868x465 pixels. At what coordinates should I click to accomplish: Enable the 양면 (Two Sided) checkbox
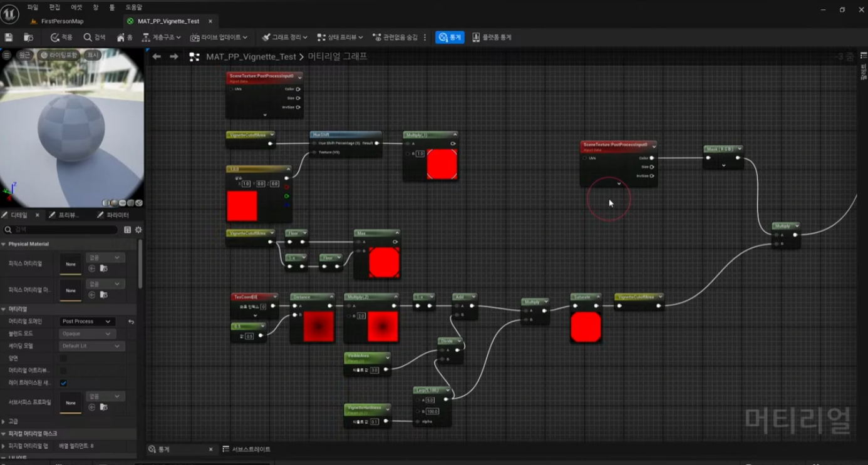click(63, 359)
